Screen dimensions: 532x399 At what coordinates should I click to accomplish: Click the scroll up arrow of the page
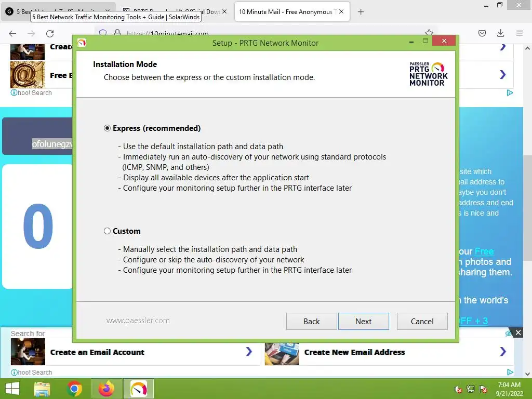pos(528,48)
